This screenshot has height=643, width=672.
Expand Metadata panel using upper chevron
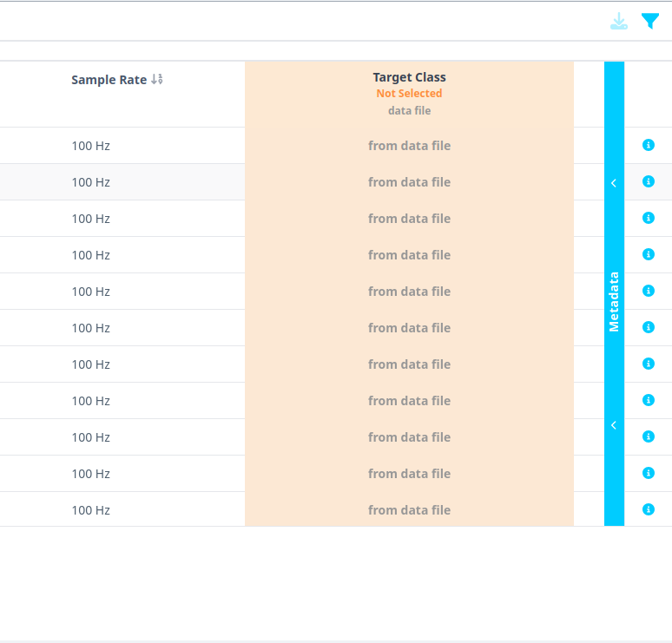click(614, 183)
